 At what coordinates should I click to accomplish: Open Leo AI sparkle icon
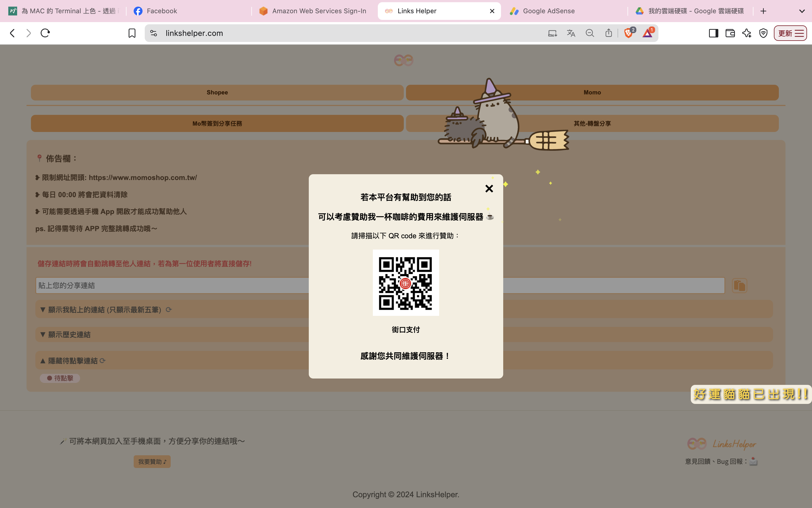(x=747, y=33)
